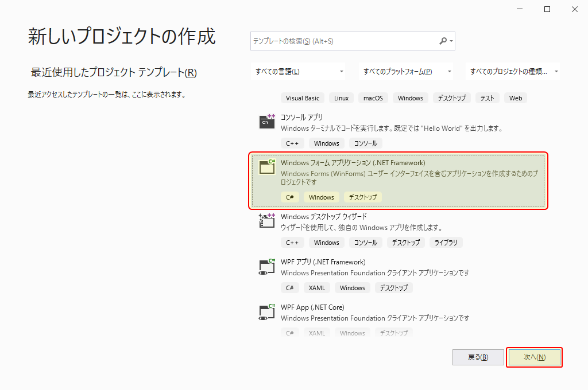Click XAML tag of WPF アプリ (.NET Framework)

pos(317,288)
